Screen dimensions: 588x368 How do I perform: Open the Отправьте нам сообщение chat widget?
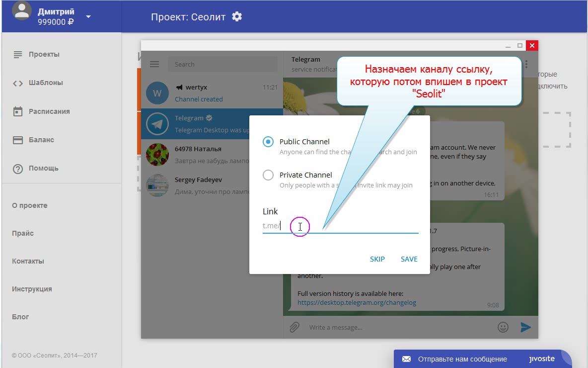[x=483, y=359]
